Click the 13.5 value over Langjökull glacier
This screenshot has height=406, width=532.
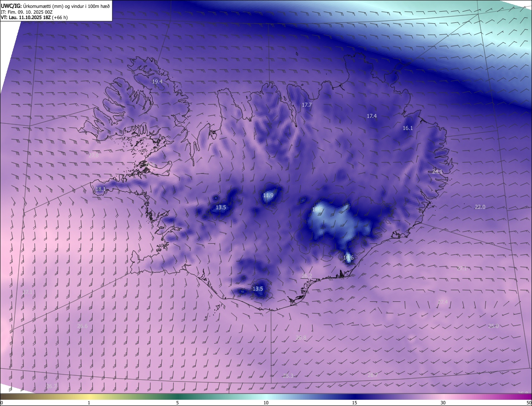coord(221,207)
